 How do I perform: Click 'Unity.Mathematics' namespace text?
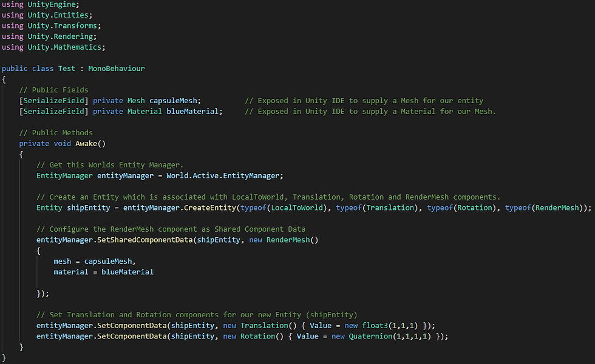[64, 47]
